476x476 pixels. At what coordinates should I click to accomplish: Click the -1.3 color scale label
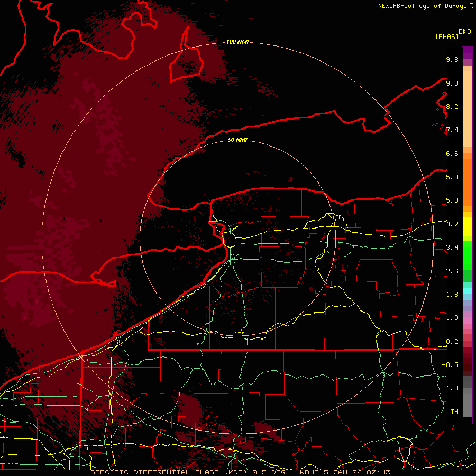(x=450, y=388)
